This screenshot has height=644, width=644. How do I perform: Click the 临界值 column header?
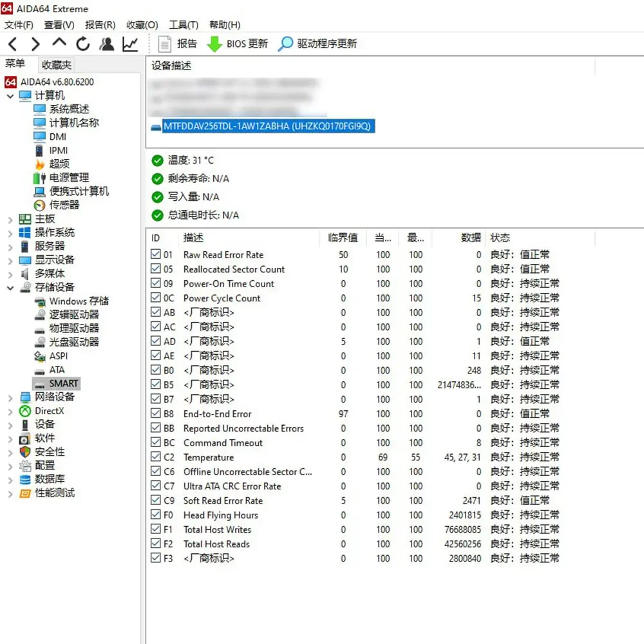pos(343,238)
